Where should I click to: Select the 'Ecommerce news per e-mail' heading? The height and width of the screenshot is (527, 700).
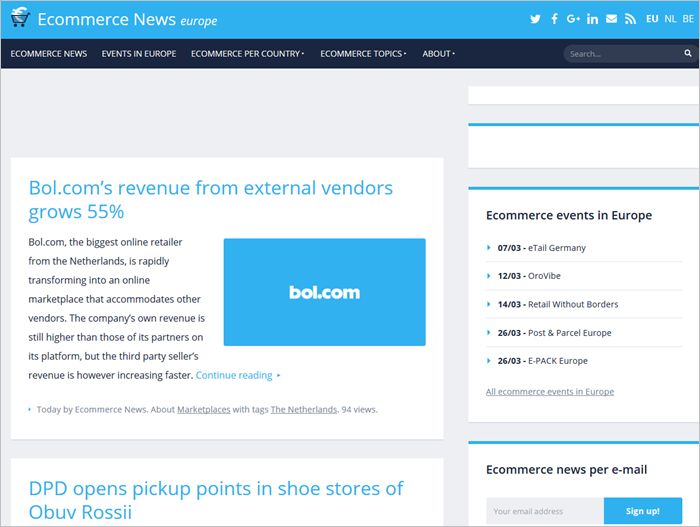click(x=566, y=470)
